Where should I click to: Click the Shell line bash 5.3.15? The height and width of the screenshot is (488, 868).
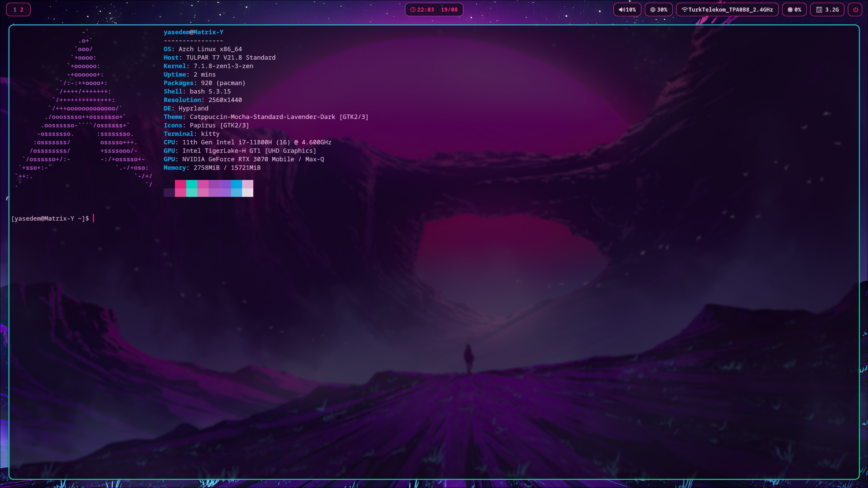click(x=197, y=91)
